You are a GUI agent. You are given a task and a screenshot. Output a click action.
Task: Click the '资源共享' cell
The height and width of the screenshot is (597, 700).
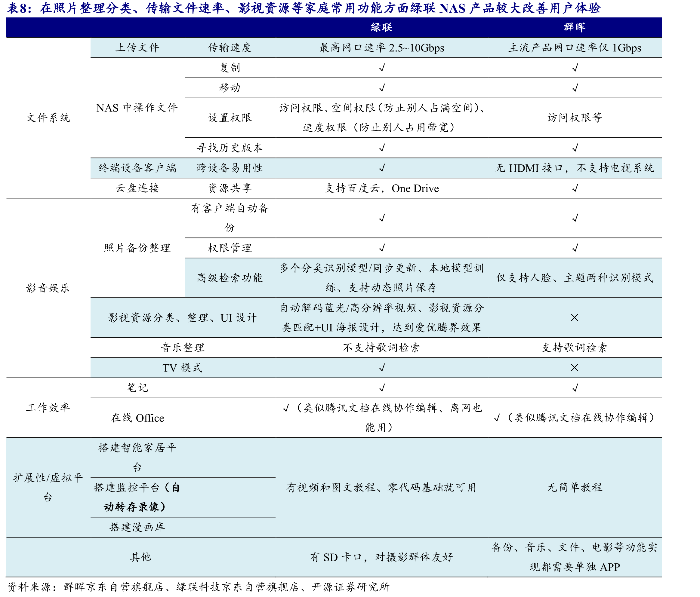[230, 188]
